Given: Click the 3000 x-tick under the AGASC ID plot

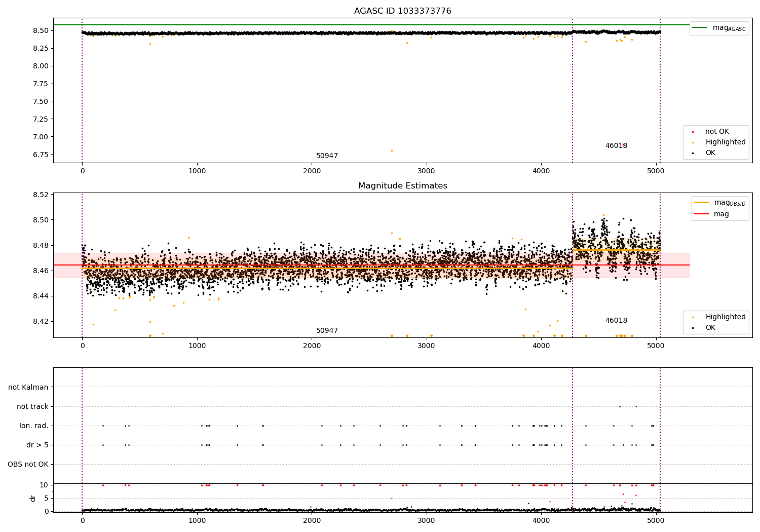Looking at the screenshot, I should (x=427, y=171).
